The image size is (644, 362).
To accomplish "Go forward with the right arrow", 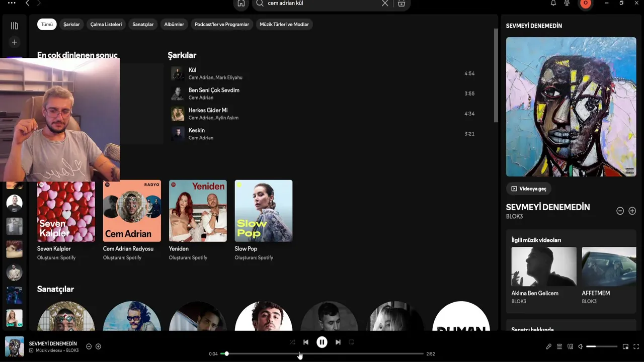I will (x=39, y=3).
